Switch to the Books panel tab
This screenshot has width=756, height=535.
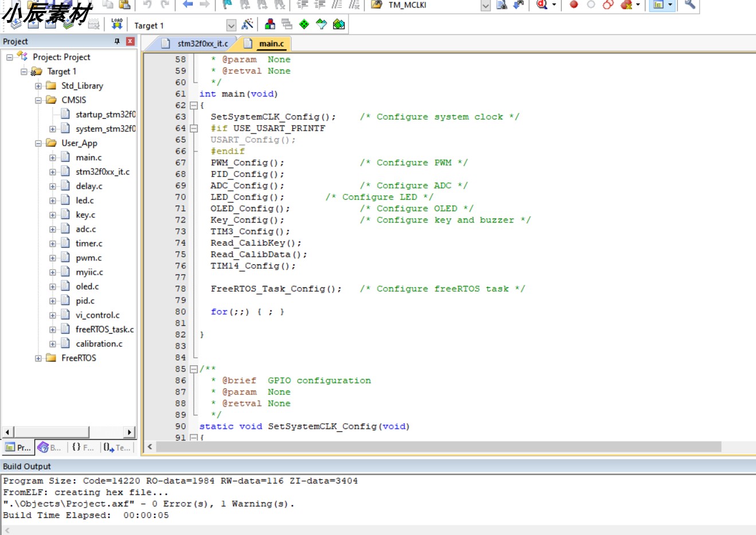tap(49, 447)
